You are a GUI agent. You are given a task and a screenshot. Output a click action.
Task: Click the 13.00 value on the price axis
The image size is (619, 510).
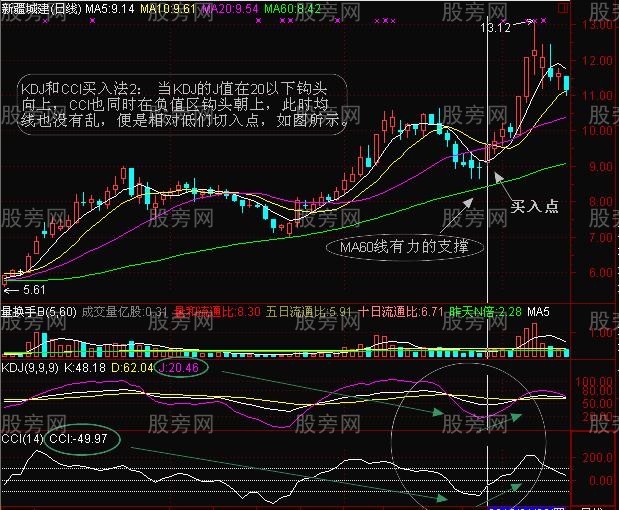(x=597, y=24)
